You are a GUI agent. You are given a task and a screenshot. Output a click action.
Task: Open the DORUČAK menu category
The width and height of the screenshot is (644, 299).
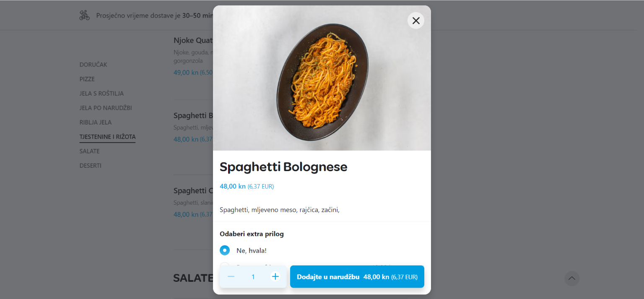[93, 65]
